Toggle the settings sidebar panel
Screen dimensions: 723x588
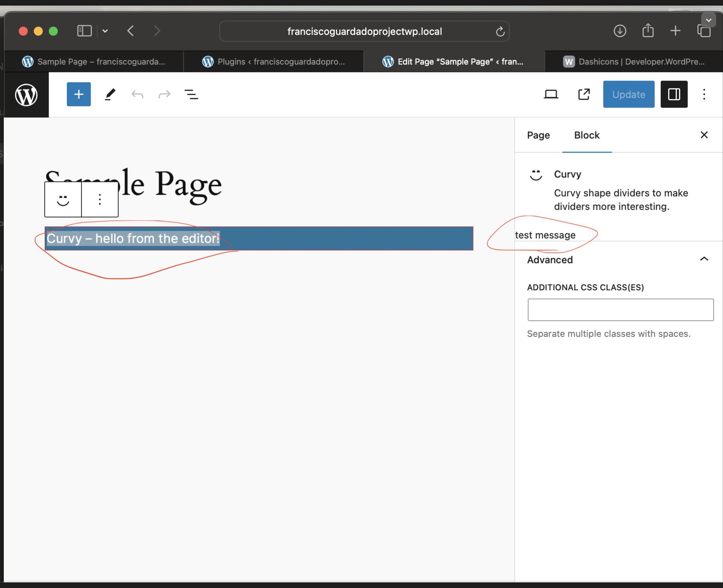coord(674,94)
